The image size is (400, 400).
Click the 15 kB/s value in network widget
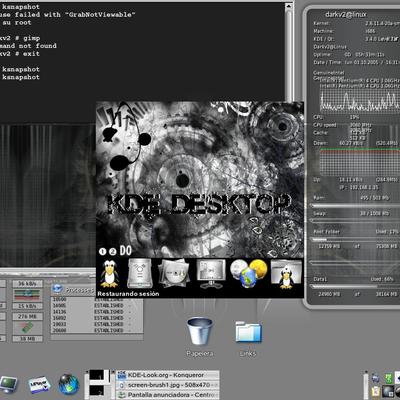click(27, 306)
